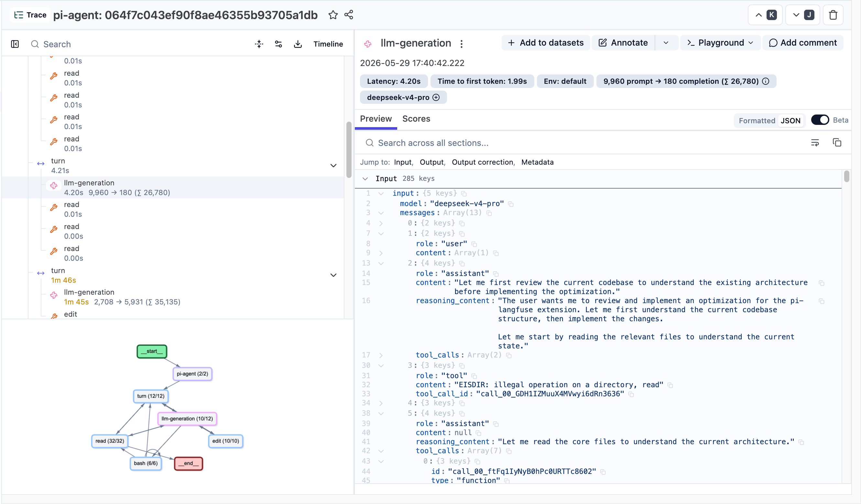Delete the trace with trash icon

(x=833, y=15)
